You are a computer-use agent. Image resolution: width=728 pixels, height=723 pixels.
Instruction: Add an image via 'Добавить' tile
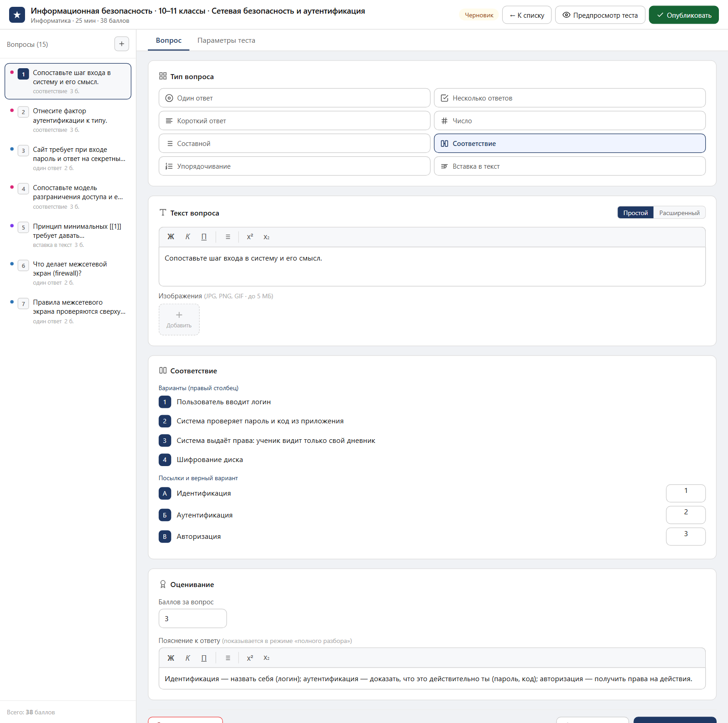(x=179, y=320)
